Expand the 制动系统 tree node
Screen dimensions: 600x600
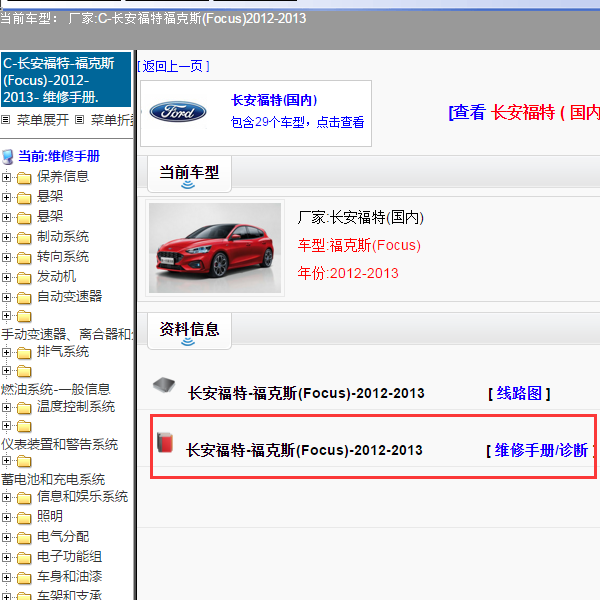[x=6, y=237]
